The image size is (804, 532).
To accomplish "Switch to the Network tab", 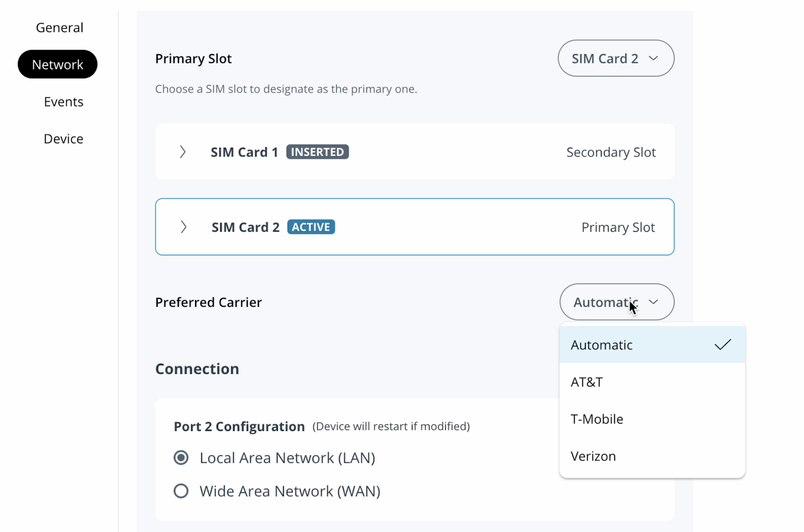I will click(58, 64).
